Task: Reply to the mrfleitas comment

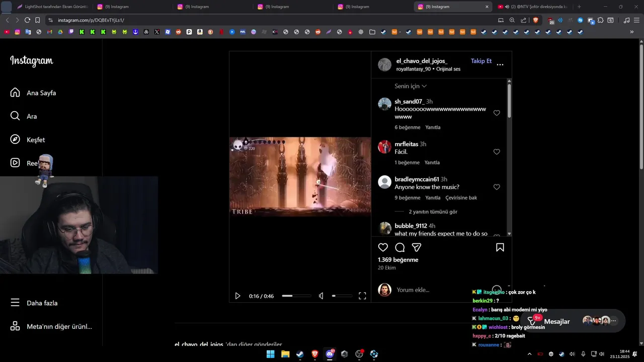Action: 432,162
